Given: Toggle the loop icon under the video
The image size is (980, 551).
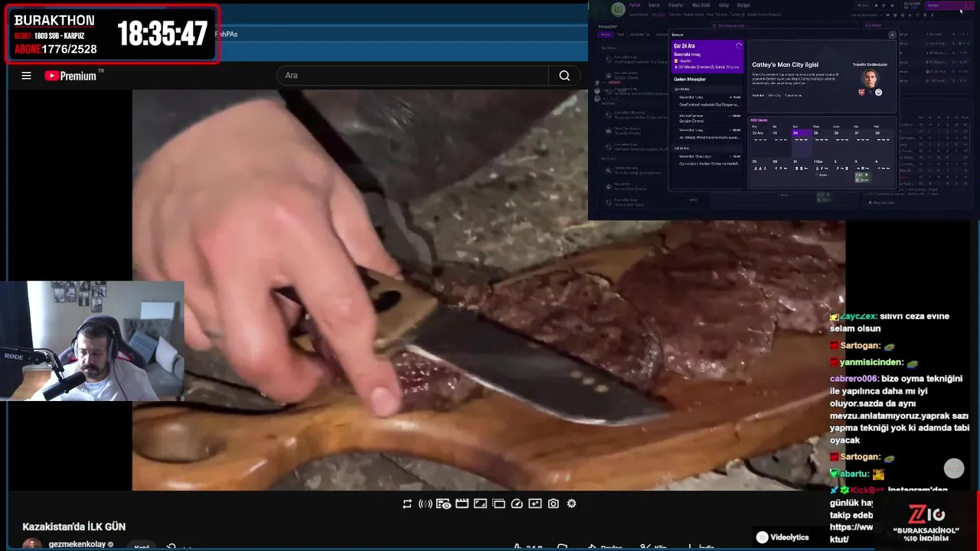Looking at the screenshot, I should point(407,504).
